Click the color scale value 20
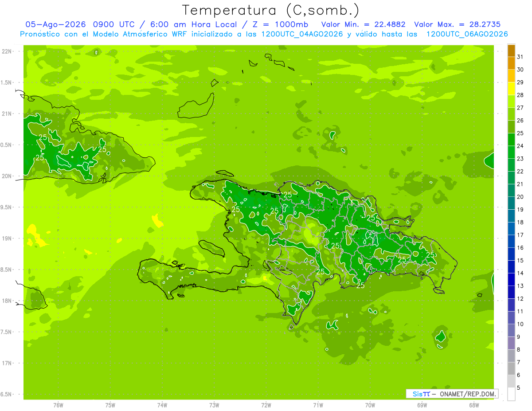The image size is (532, 411). 520,197
